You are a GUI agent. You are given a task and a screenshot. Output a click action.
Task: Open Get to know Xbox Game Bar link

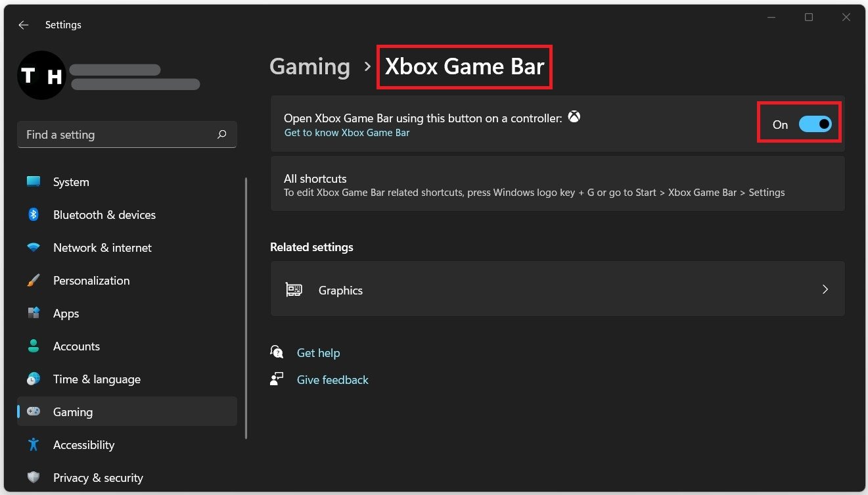coord(347,133)
